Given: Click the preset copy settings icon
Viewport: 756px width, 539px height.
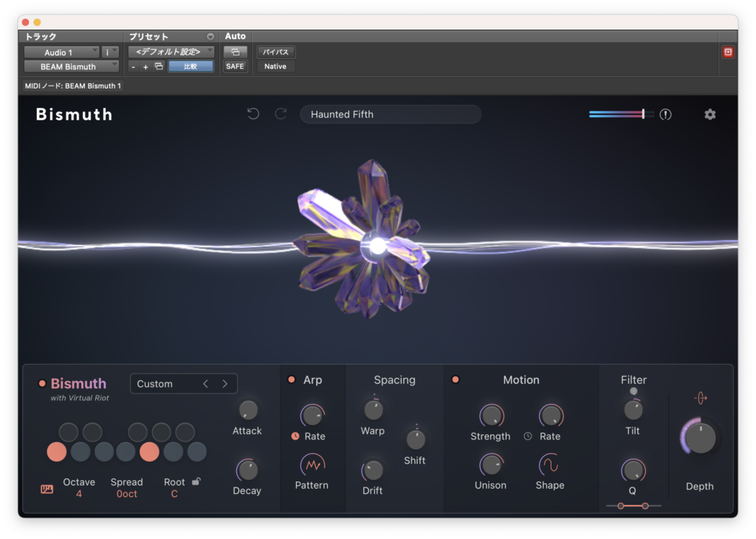Looking at the screenshot, I should pyautogui.click(x=159, y=66).
